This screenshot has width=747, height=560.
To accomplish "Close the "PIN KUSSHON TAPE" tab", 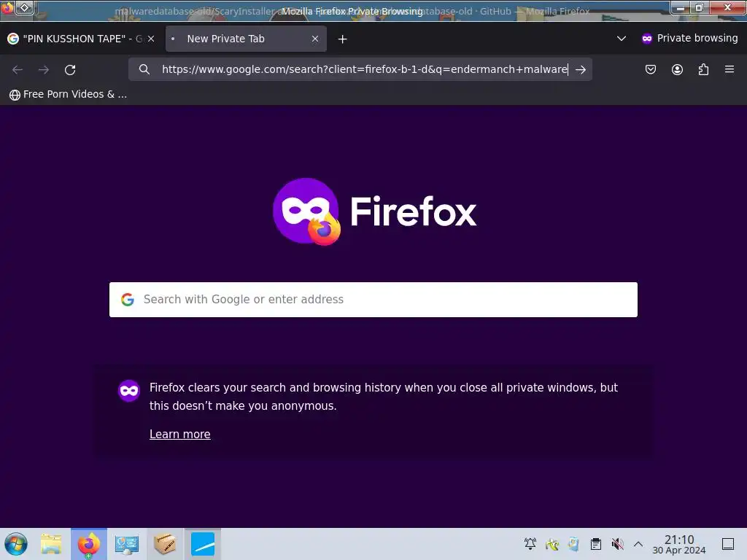I will point(151,39).
